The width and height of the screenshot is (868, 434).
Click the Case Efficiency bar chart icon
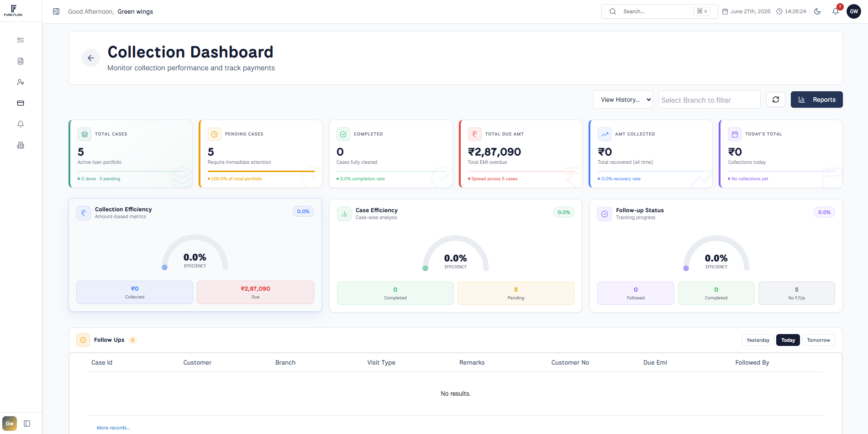click(344, 214)
